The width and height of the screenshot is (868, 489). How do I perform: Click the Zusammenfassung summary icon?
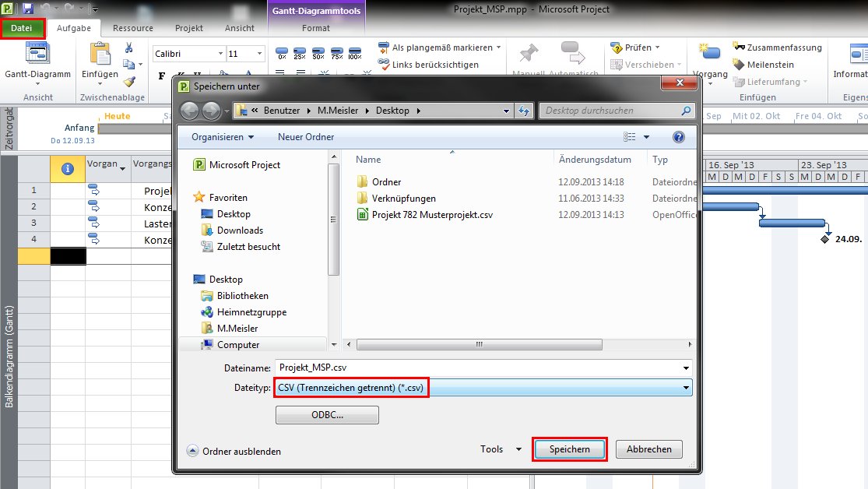click(x=739, y=47)
